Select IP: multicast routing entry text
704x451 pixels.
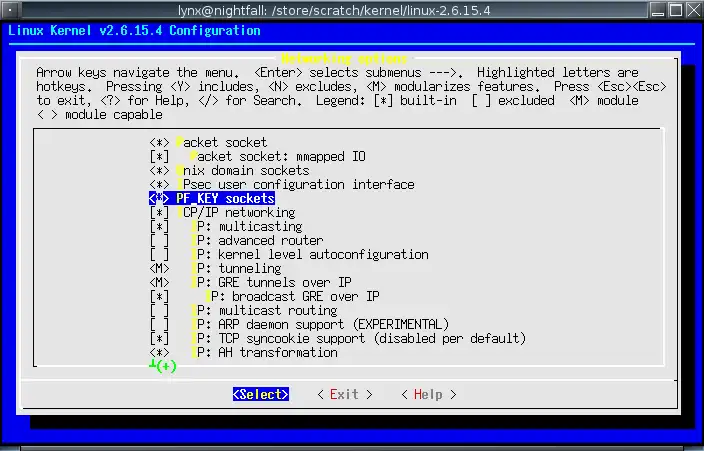click(x=264, y=310)
